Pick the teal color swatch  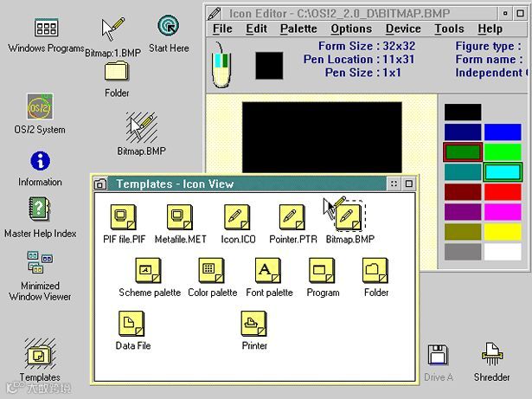point(463,172)
